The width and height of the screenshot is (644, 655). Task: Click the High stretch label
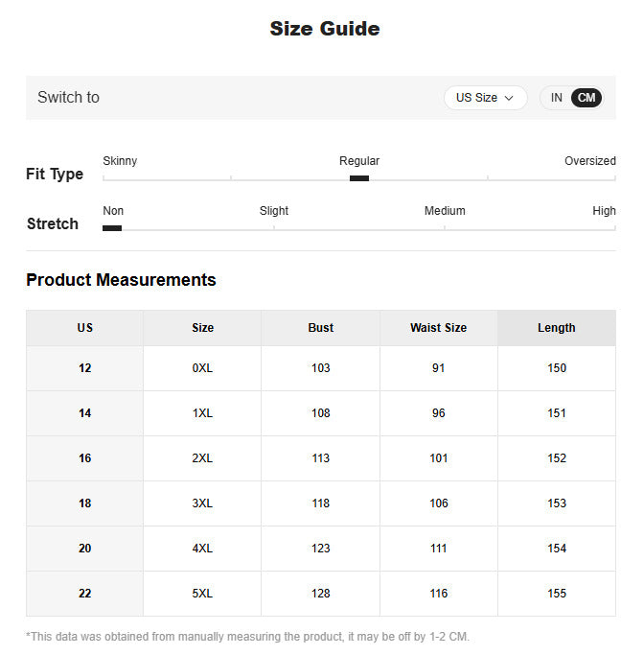pyautogui.click(x=604, y=211)
